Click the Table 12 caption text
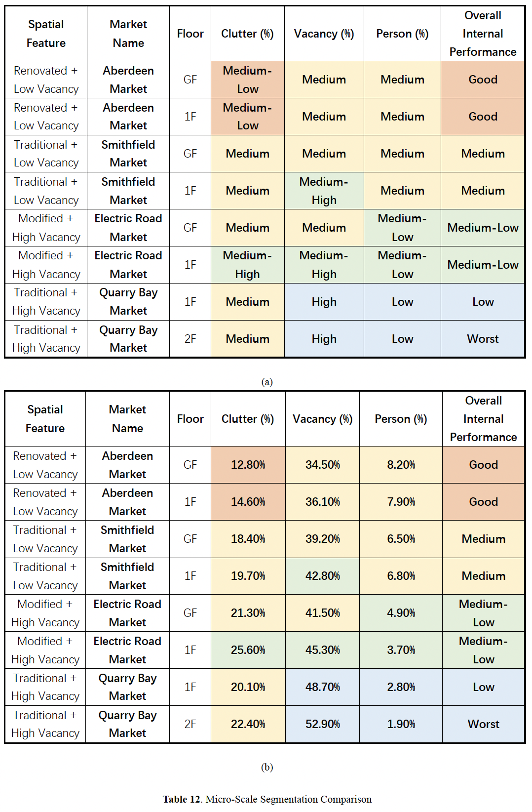Viewport: 532px width, 812px height. [x=267, y=799]
